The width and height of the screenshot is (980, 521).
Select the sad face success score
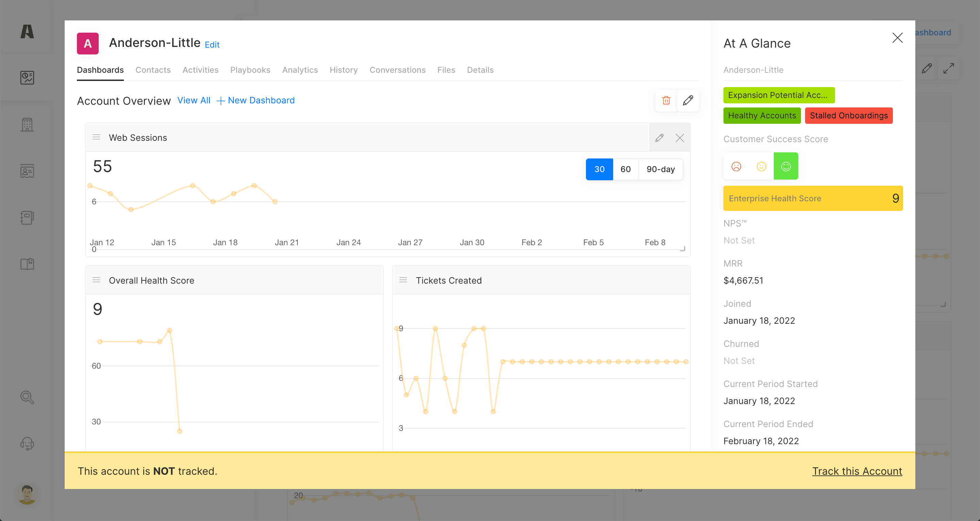click(x=736, y=166)
